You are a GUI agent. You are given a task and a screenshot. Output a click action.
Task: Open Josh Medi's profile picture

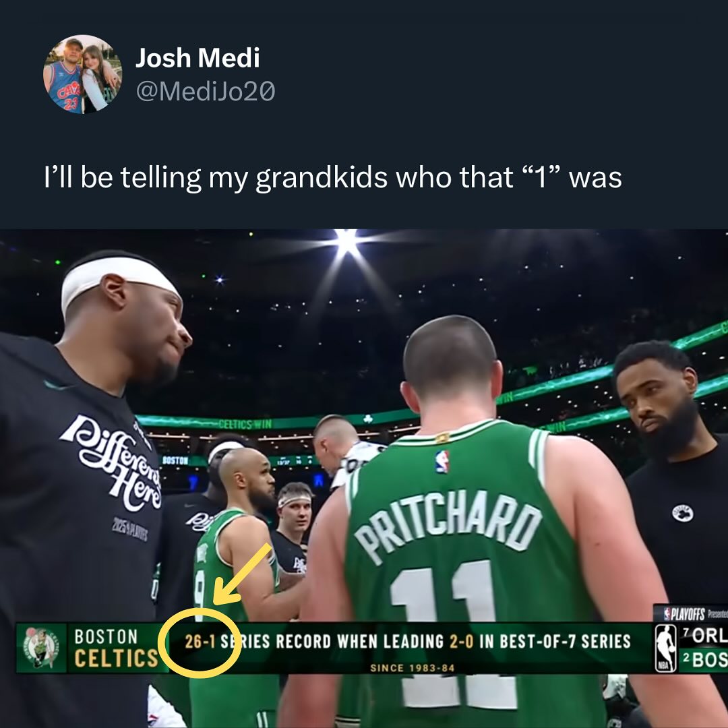pos(83,74)
